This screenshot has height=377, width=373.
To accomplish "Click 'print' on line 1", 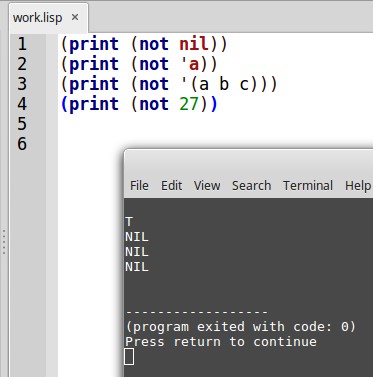I will pos(94,45).
